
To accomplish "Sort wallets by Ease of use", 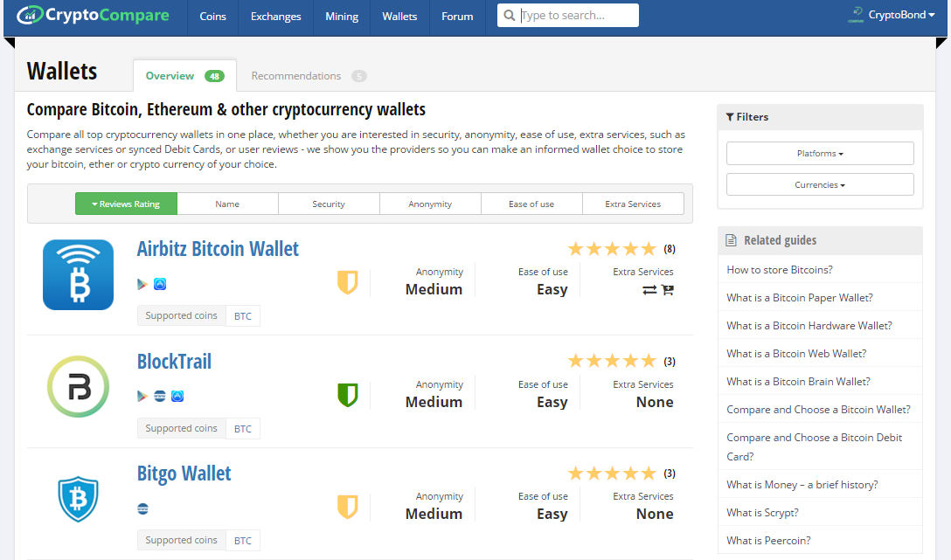I will 531,204.
